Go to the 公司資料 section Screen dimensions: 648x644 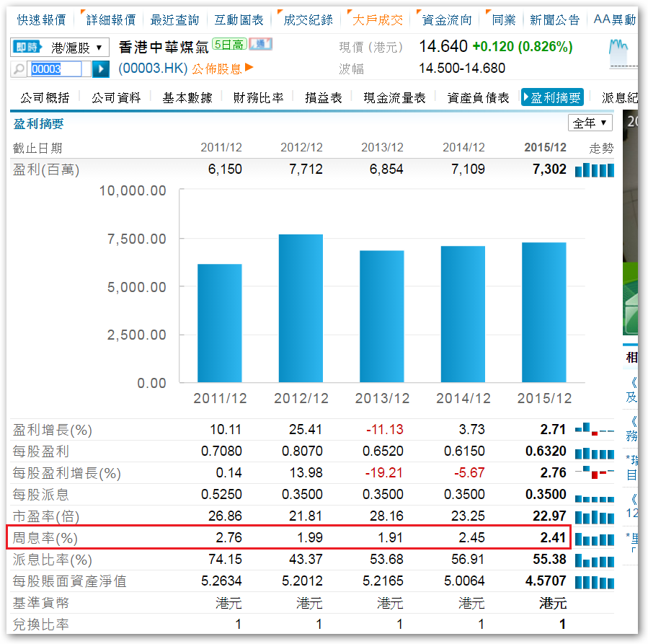pyautogui.click(x=116, y=97)
